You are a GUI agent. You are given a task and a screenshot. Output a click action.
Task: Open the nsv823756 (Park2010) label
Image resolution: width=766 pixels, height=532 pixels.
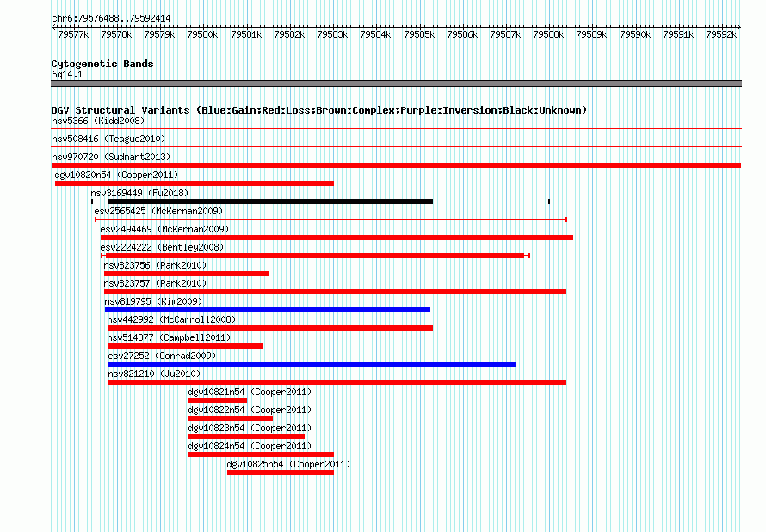155,265
